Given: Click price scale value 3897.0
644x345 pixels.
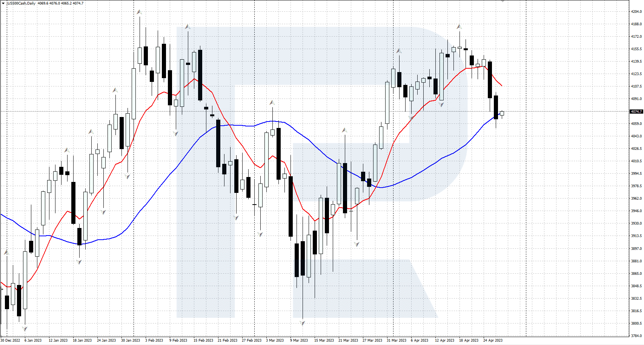Looking at the screenshot, I should pos(636,249).
